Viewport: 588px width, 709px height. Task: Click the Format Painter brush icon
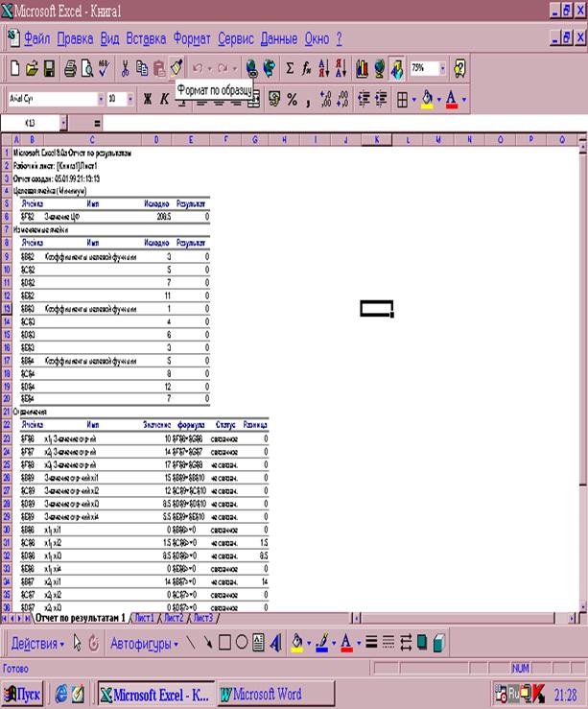point(176,68)
